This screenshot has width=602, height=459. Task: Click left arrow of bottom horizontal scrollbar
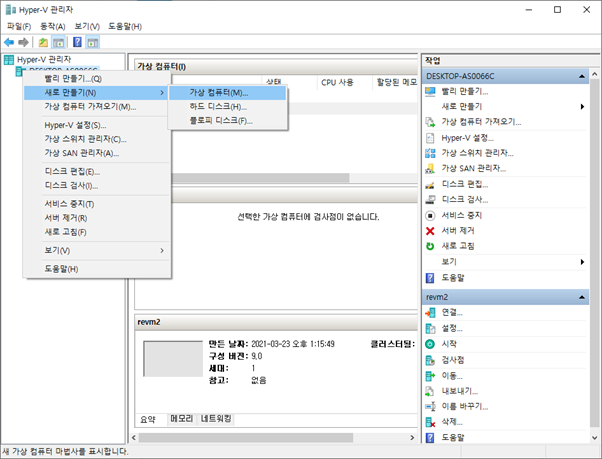pos(134,438)
